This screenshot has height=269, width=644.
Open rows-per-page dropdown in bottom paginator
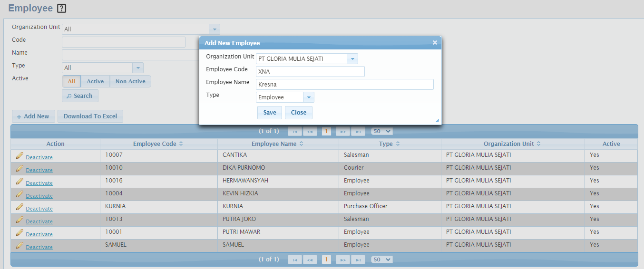pyautogui.click(x=382, y=259)
